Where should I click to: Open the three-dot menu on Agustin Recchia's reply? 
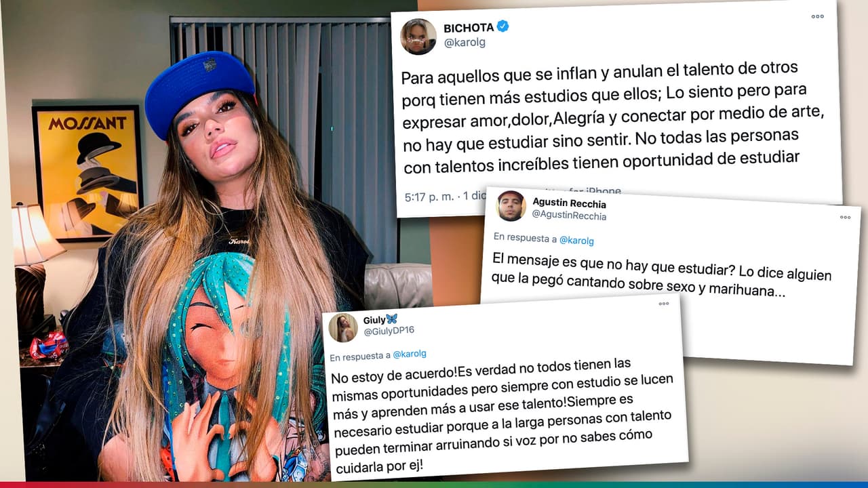845,217
